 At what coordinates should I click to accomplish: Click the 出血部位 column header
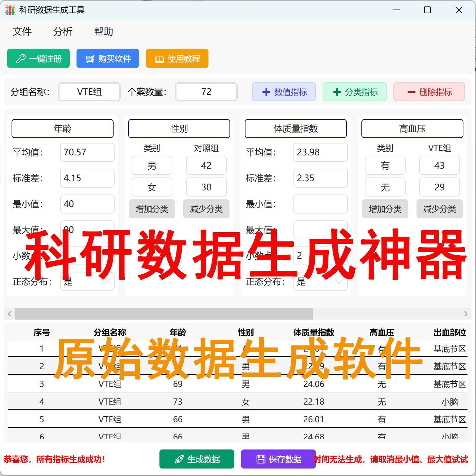point(450,333)
